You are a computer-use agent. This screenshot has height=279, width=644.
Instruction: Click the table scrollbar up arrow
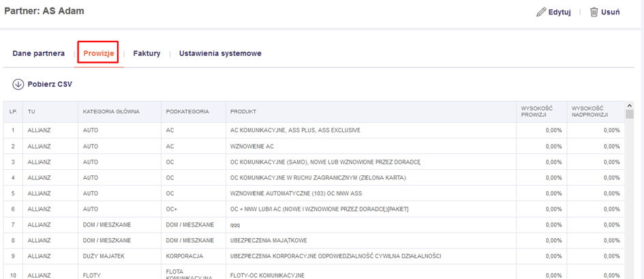click(629, 106)
